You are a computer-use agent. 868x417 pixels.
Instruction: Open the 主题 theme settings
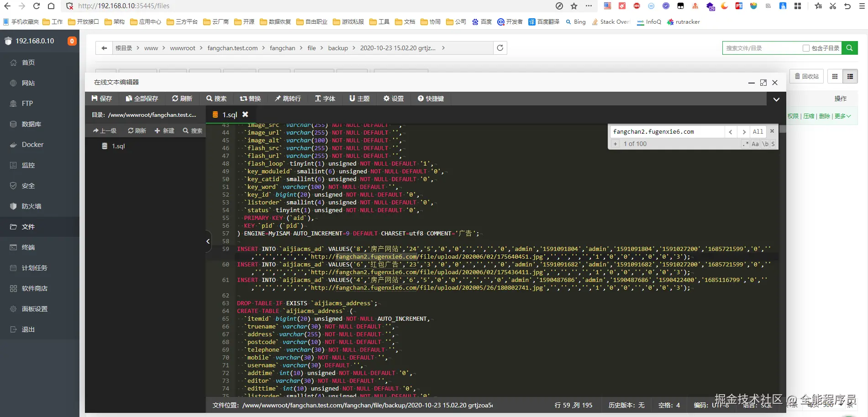click(359, 99)
